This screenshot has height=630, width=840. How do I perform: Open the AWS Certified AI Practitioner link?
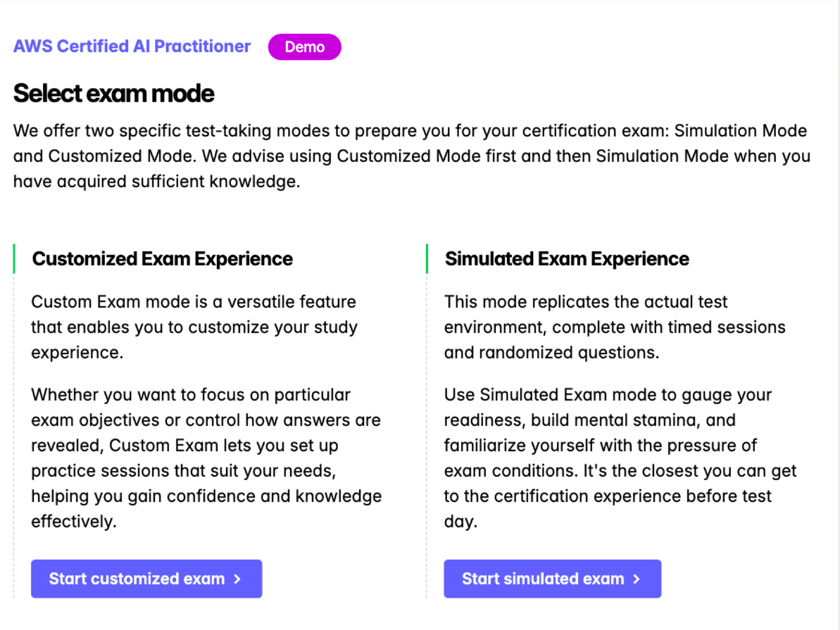132,46
